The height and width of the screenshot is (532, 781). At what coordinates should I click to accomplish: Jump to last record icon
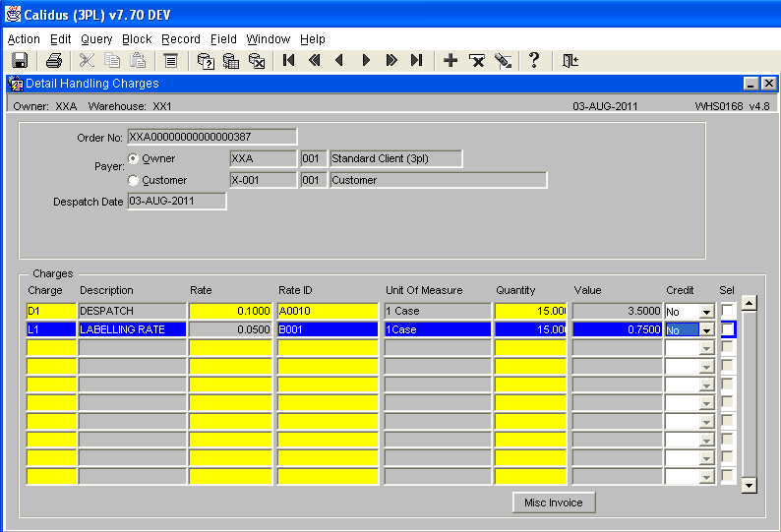(417, 61)
